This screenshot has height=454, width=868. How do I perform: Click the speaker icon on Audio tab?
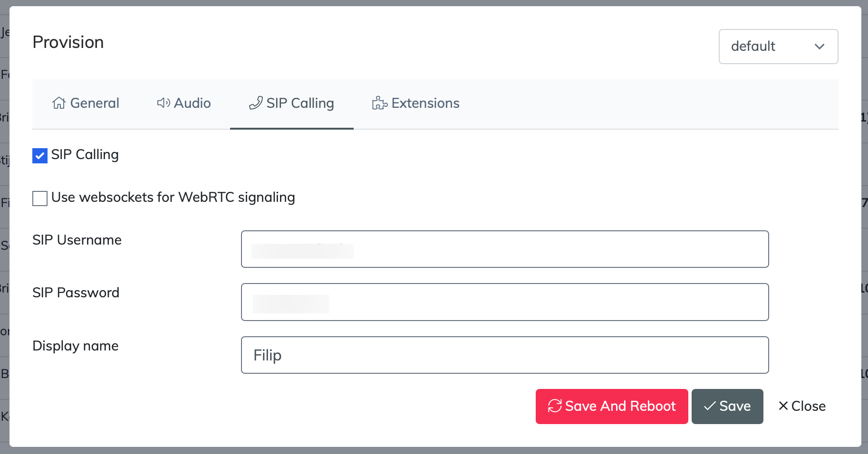(x=164, y=103)
